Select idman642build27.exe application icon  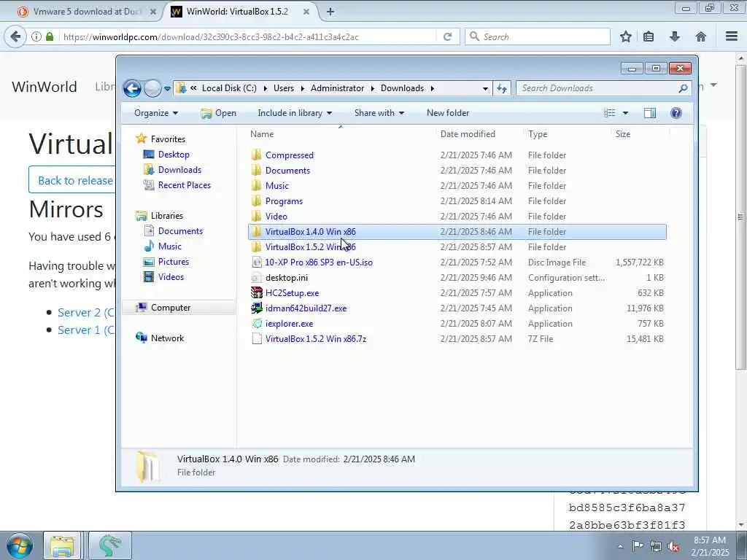pos(257,308)
